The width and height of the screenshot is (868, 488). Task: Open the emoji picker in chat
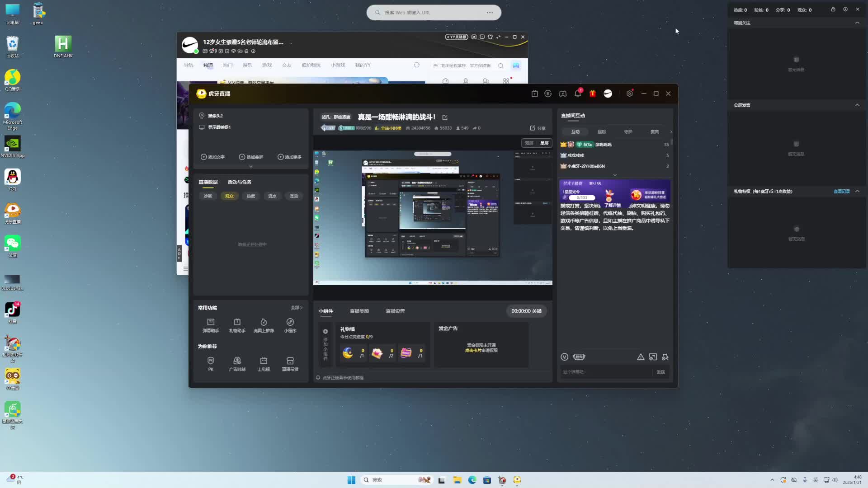click(564, 357)
